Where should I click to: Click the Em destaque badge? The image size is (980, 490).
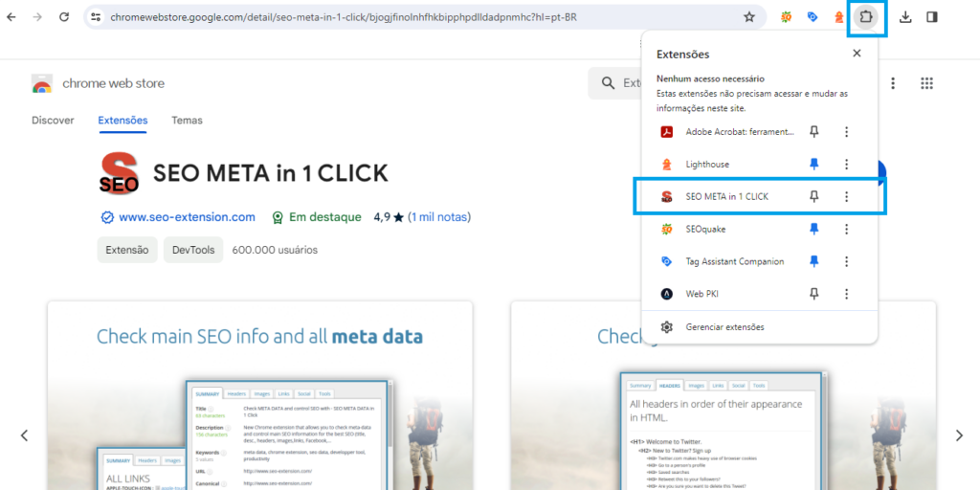coord(317,217)
